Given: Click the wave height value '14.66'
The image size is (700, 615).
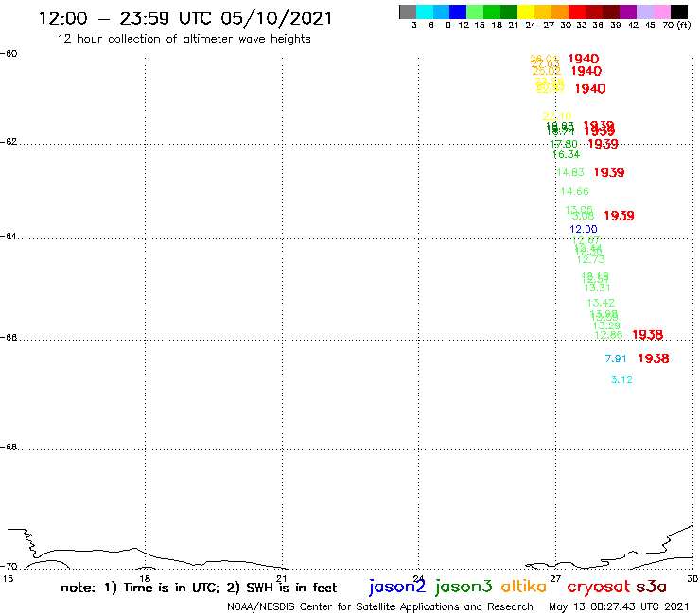Looking at the screenshot, I should (x=575, y=192).
